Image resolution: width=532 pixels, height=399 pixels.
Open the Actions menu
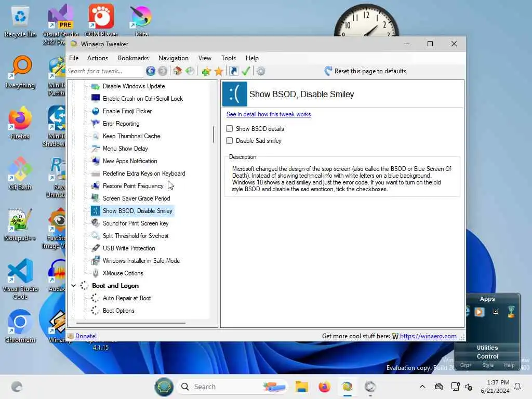98,58
